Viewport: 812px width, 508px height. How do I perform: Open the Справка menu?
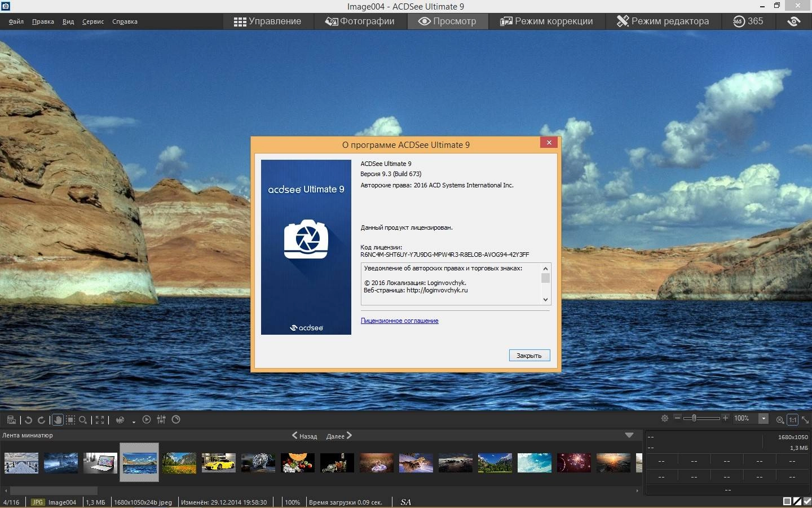pos(125,21)
